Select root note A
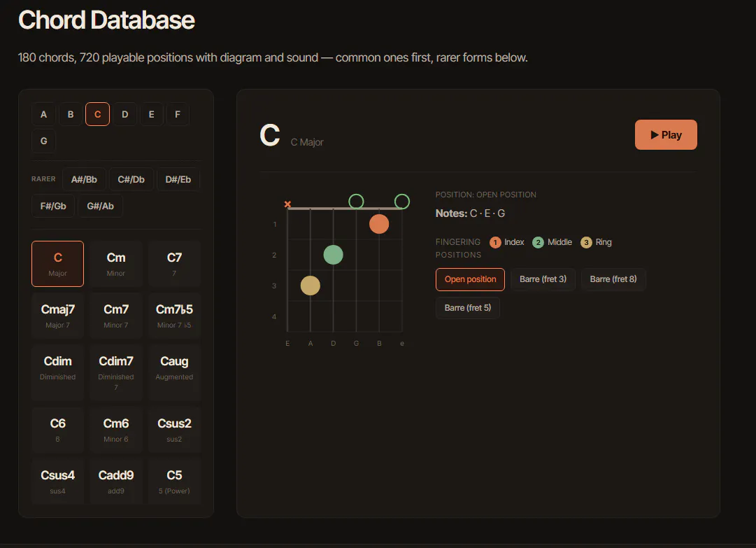Viewport: 756px width, 548px height. pos(44,114)
